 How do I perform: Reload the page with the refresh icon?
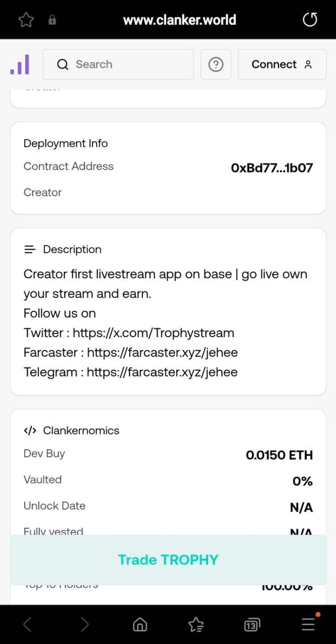coord(310,20)
